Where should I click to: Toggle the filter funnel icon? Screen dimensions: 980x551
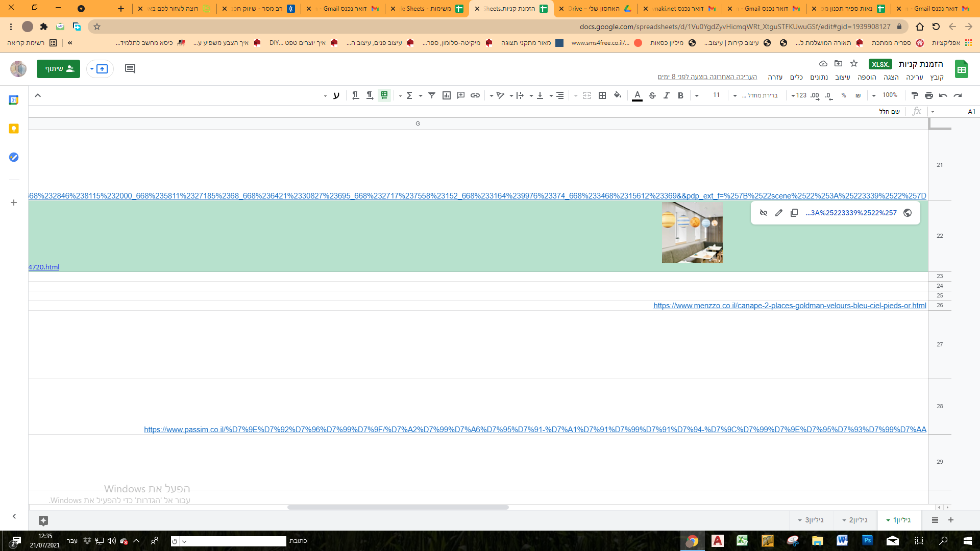click(432, 95)
